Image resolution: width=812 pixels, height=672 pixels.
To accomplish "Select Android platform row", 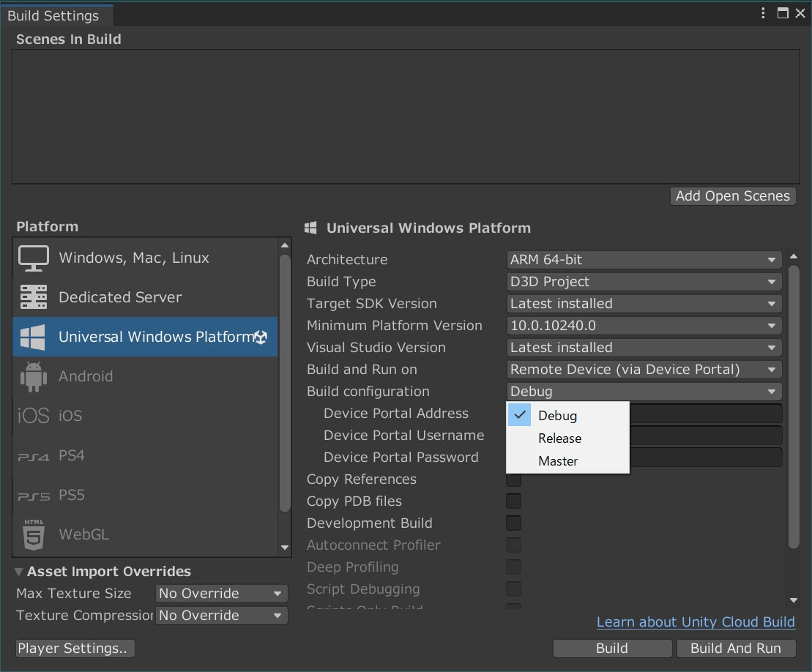I will coord(145,376).
